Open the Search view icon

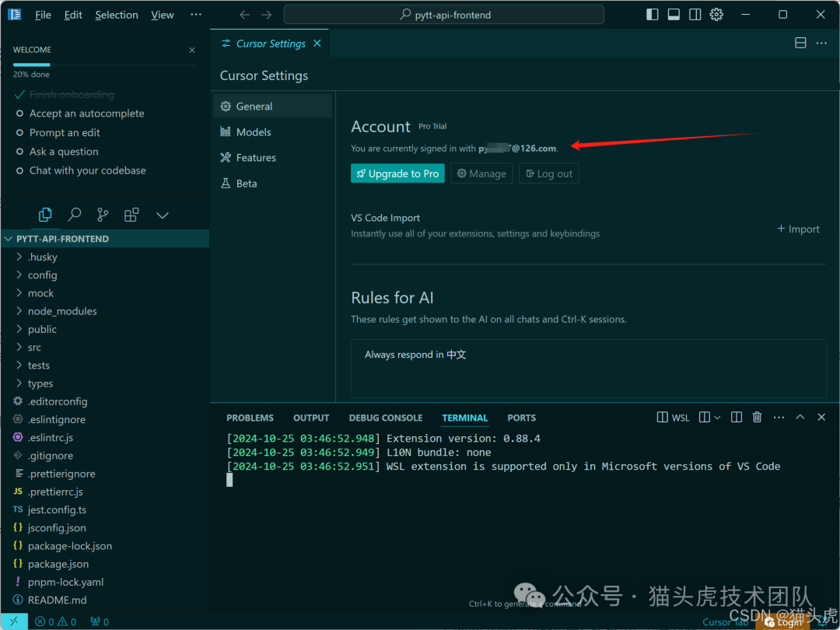(x=74, y=215)
